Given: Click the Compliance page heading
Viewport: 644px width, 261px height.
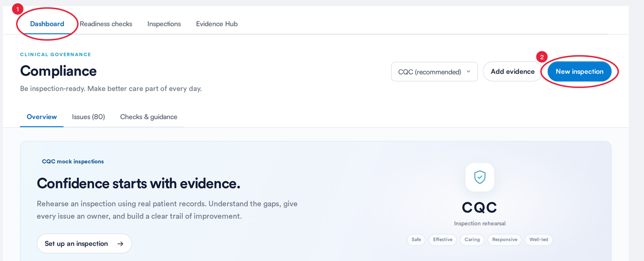Looking at the screenshot, I should coord(58,71).
